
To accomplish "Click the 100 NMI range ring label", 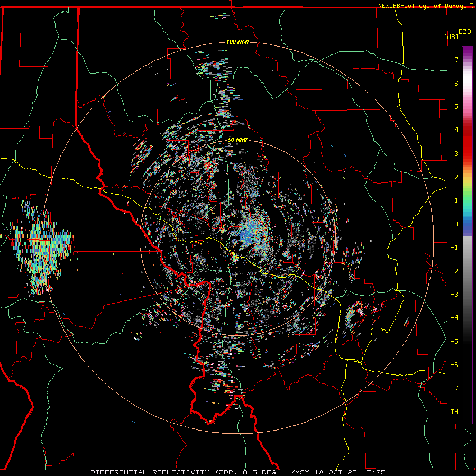I will [237, 42].
